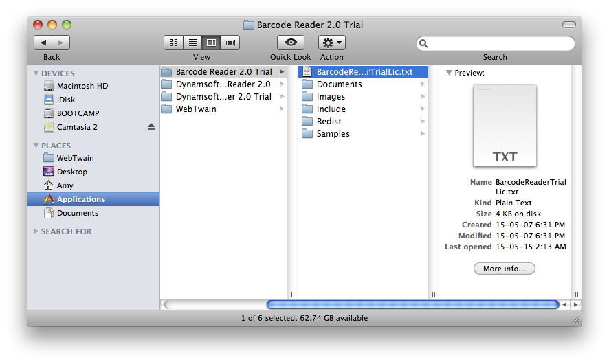The image size is (609, 364).
Task: Click Last opened date '15-05-15 2:13 AM'
Action: tap(531, 247)
